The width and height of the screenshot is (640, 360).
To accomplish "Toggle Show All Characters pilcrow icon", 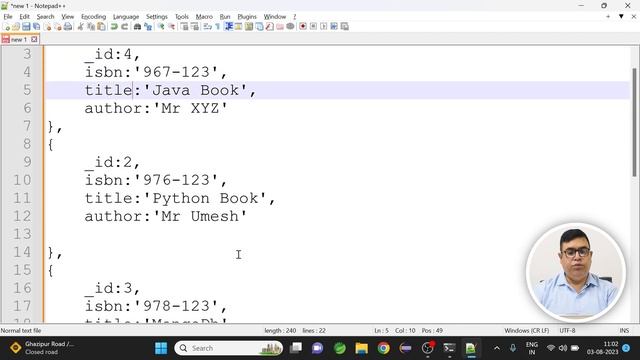I will (218, 27).
